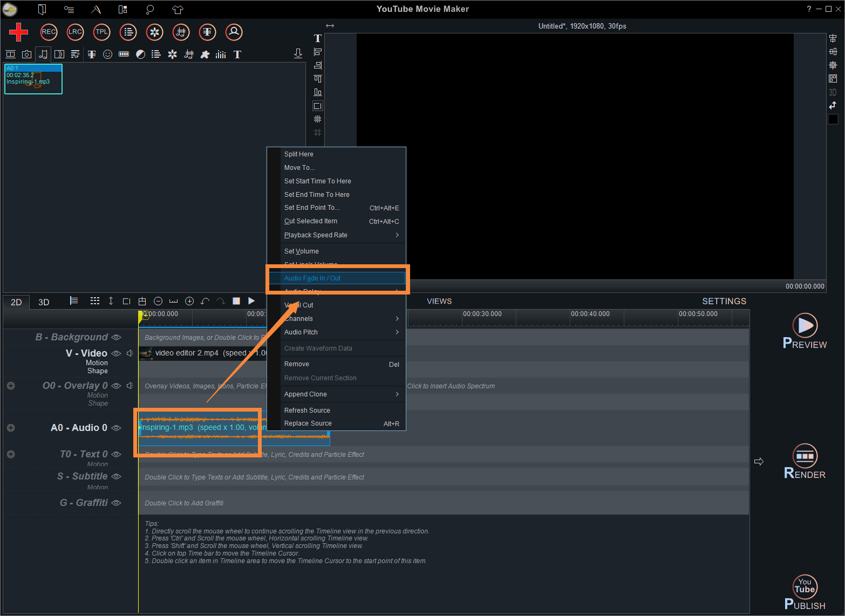Click the T text tool beside preview
This screenshot has width=845, height=616.
tap(318, 38)
